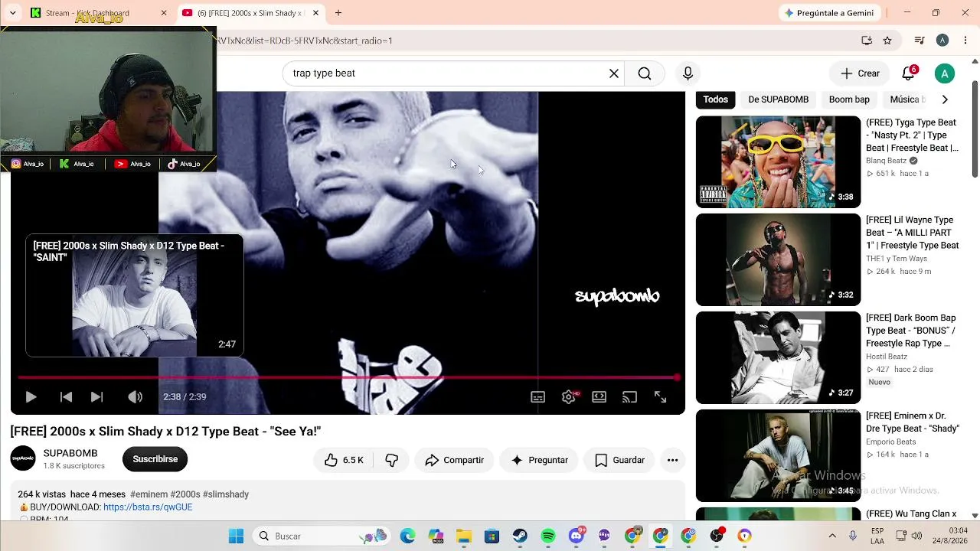The height and width of the screenshot is (551, 980).
Task: Open the Lil Wayne Type Beat thumbnail
Action: click(778, 259)
